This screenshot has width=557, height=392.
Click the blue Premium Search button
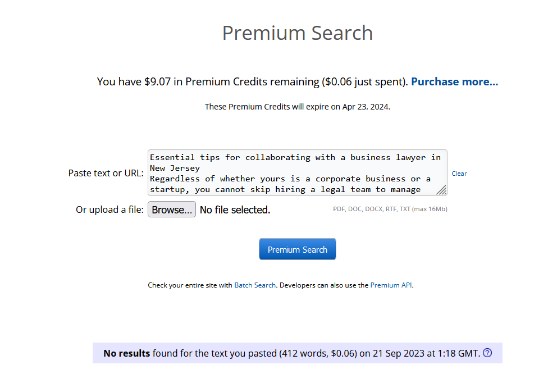click(x=297, y=249)
